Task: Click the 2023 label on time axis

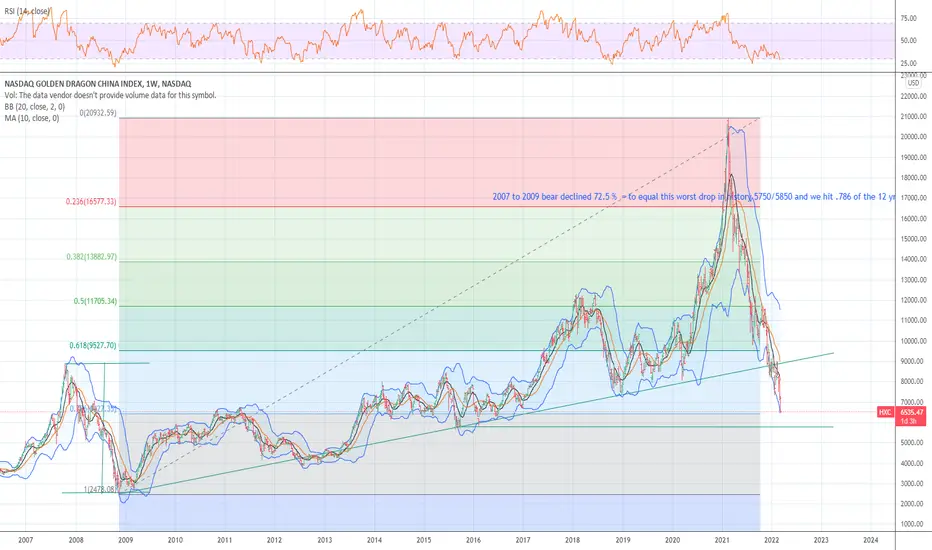Action: coord(821,540)
